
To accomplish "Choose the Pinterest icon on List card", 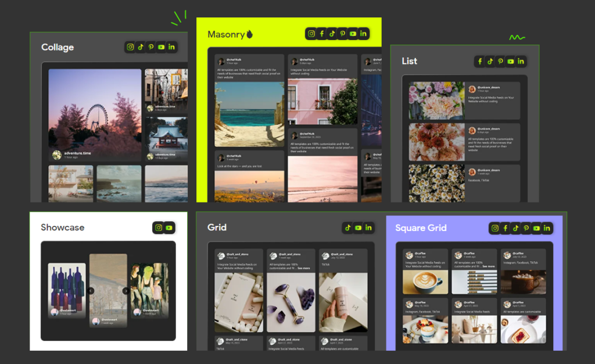I will point(500,61).
